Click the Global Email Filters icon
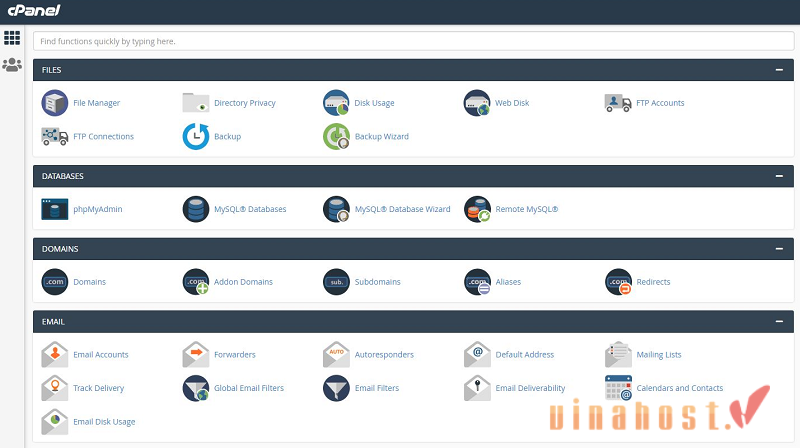 coord(196,388)
